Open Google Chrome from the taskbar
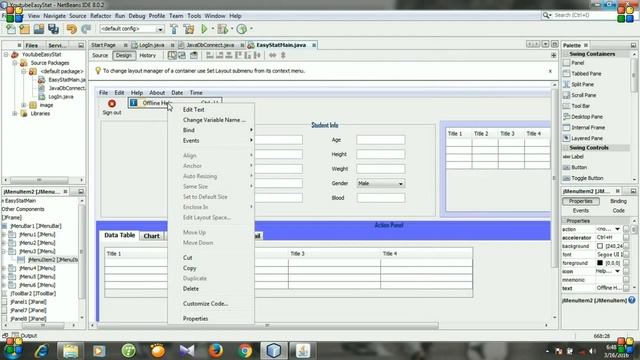Viewport: 640px width, 360px height. tap(245, 351)
